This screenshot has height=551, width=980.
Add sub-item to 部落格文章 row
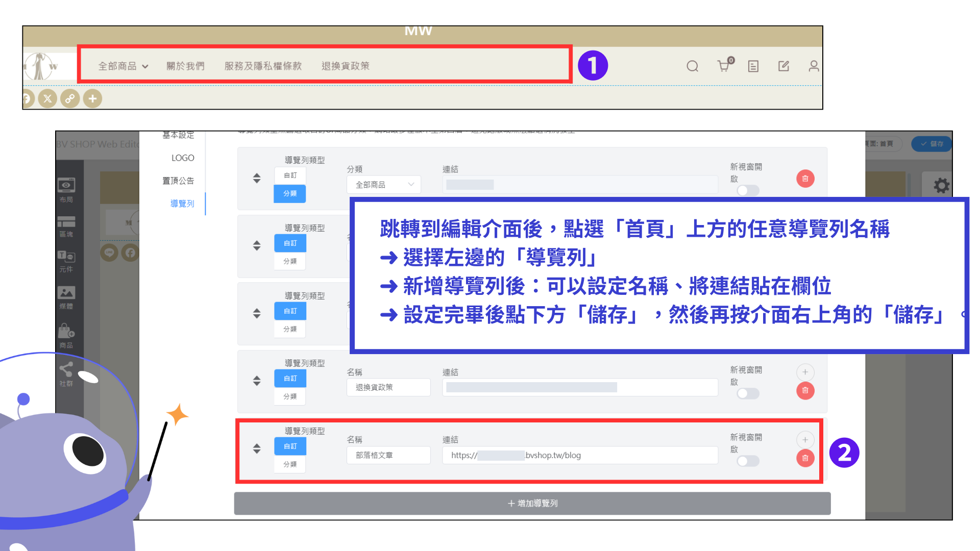pyautogui.click(x=805, y=440)
